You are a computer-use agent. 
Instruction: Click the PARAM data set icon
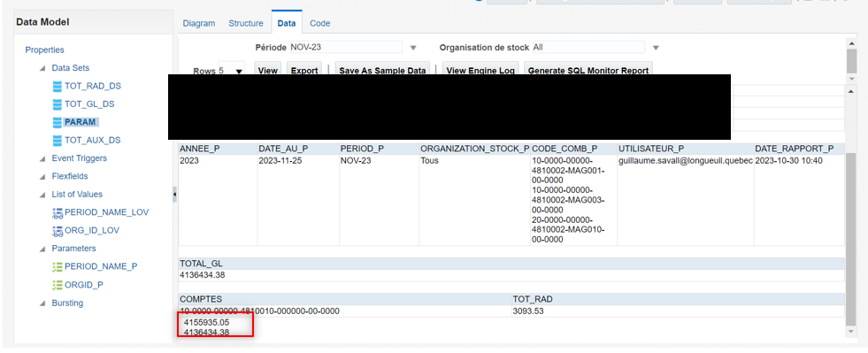click(57, 122)
